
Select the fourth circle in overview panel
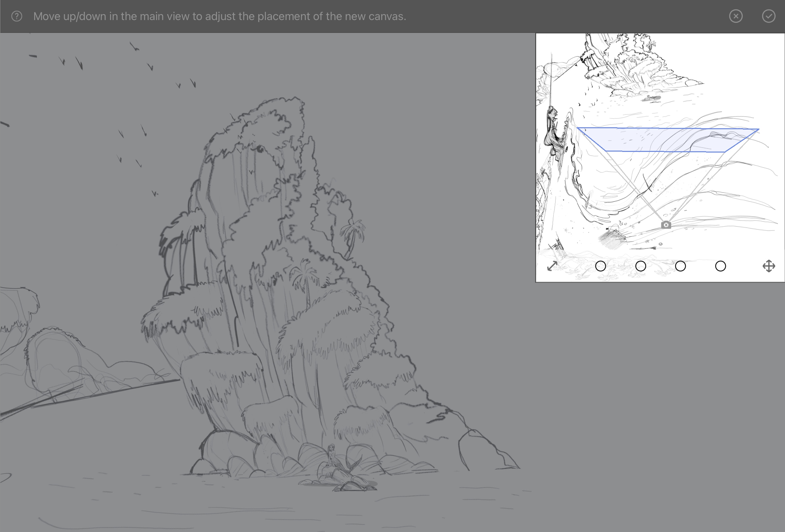tap(721, 266)
